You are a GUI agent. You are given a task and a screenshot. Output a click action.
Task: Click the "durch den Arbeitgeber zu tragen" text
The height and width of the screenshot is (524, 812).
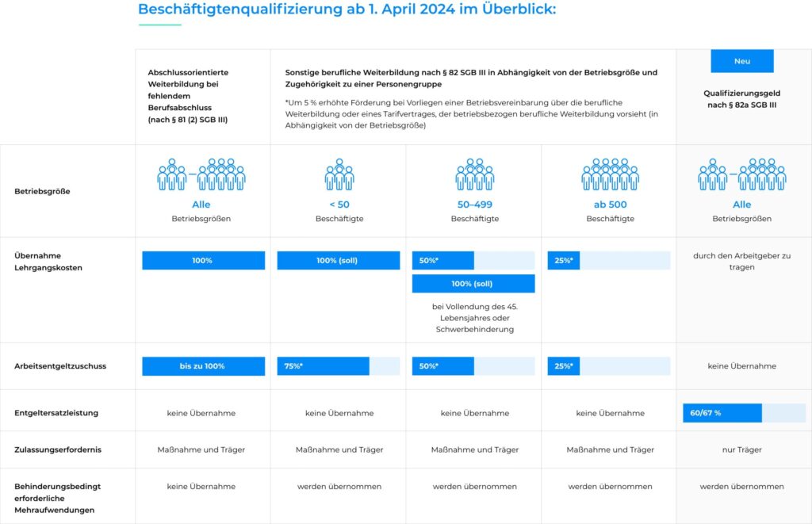[741, 262]
